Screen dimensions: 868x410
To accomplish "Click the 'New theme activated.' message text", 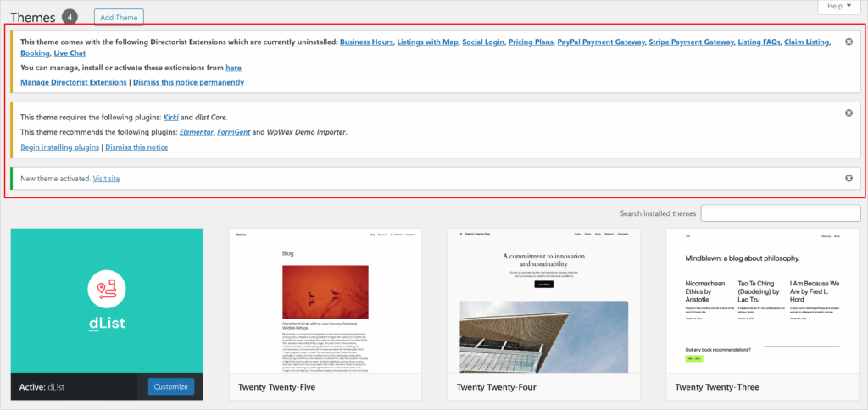I will (55, 179).
